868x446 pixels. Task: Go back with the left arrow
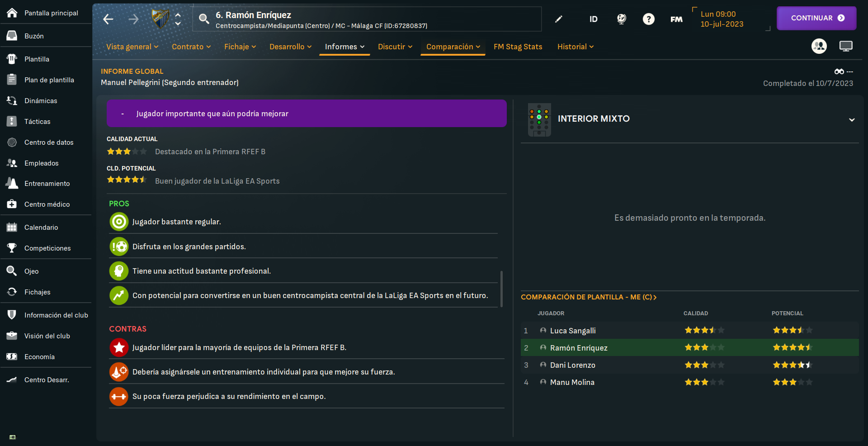[108, 19]
